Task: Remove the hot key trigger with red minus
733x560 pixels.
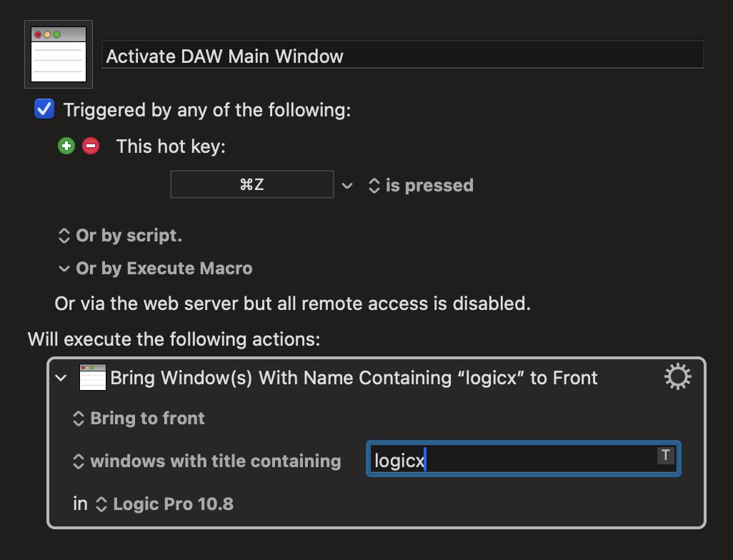Action: (x=91, y=146)
